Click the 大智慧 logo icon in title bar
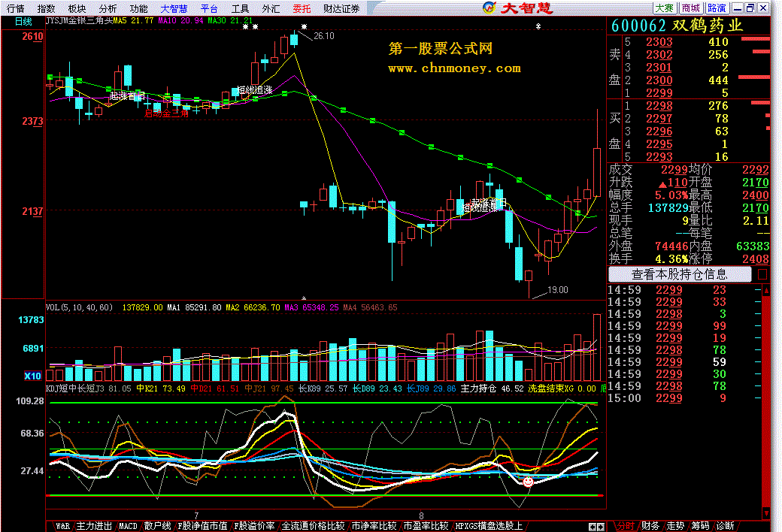 coord(490,8)
